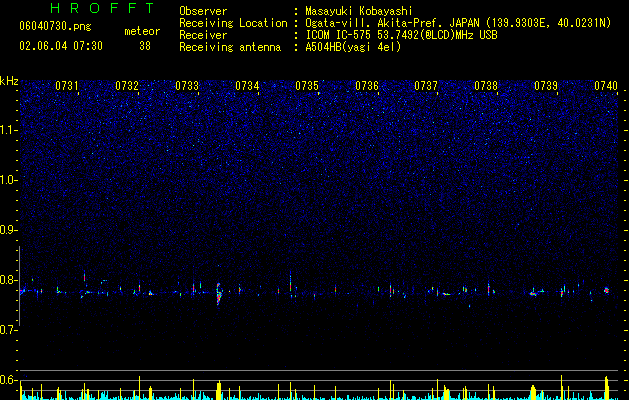Image resolution: width=629 pixels, height=400 pixels.
Task: Click the 0731 time marker
Action: 67,86
